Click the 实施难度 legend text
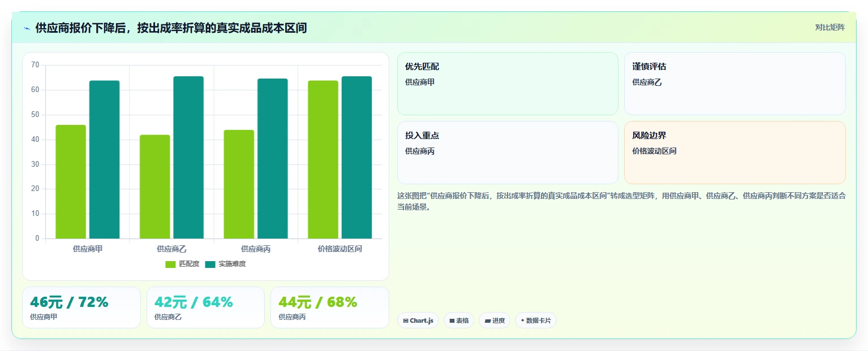Viewport: 868px width, 351px height. pos(232,264)
